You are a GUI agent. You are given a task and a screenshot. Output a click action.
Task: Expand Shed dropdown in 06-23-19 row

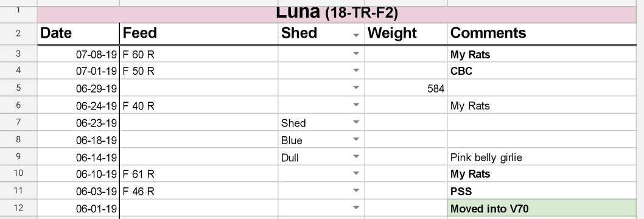(356, 122)
